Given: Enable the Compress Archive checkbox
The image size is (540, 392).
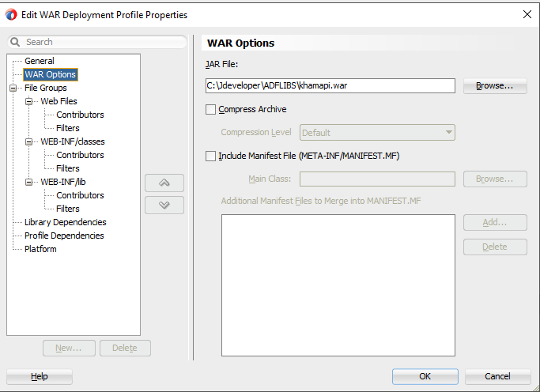Looking at the screenshot, I should (x=210, y=109).
